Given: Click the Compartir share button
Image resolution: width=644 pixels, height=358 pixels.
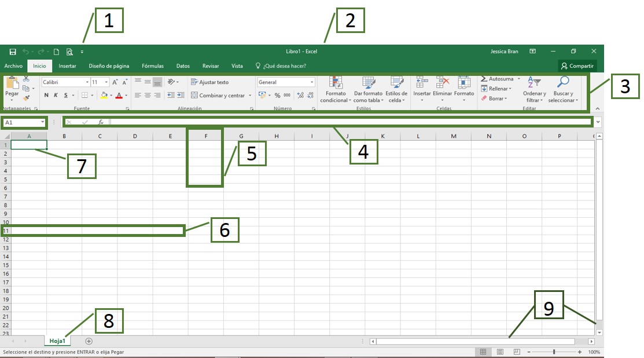Looking at the screenshot, I should click(x=577, y=66).
